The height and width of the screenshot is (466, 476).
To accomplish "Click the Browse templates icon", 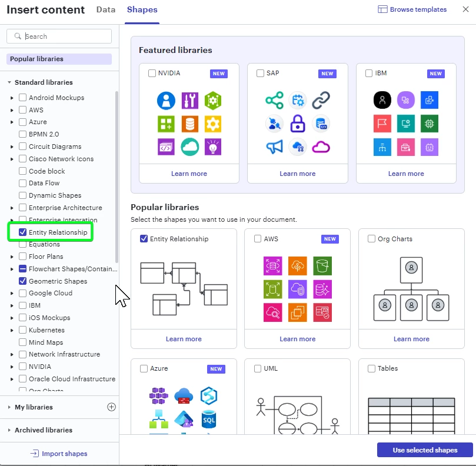I will 382,9.
